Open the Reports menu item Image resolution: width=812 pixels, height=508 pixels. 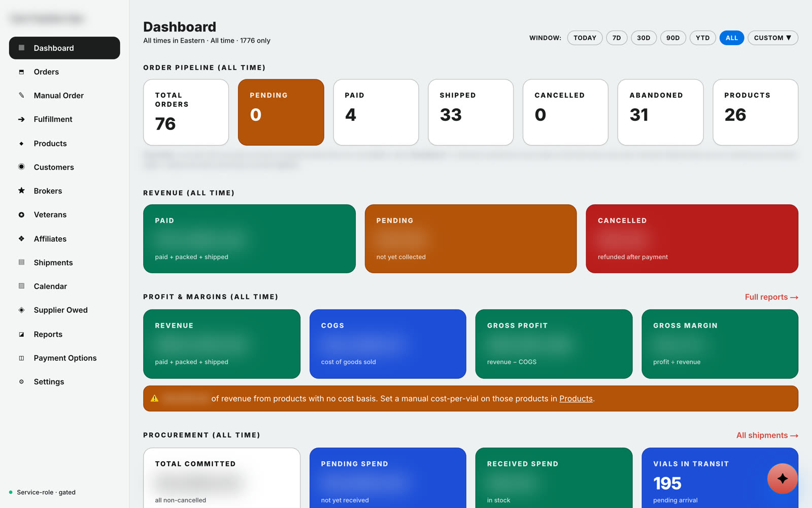coord(64,334)
